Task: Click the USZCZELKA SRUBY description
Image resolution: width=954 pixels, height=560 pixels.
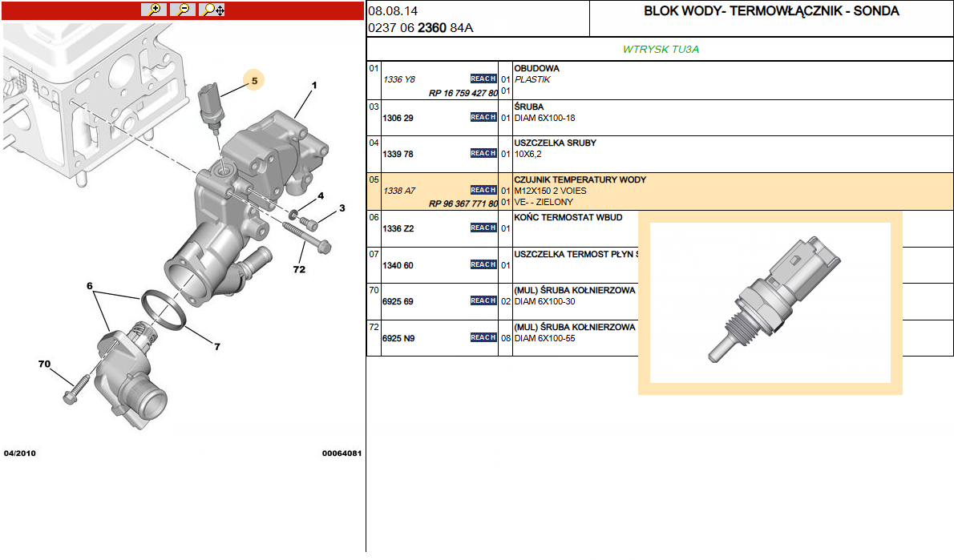Action: pyautogui.click(x=555, y=143)
